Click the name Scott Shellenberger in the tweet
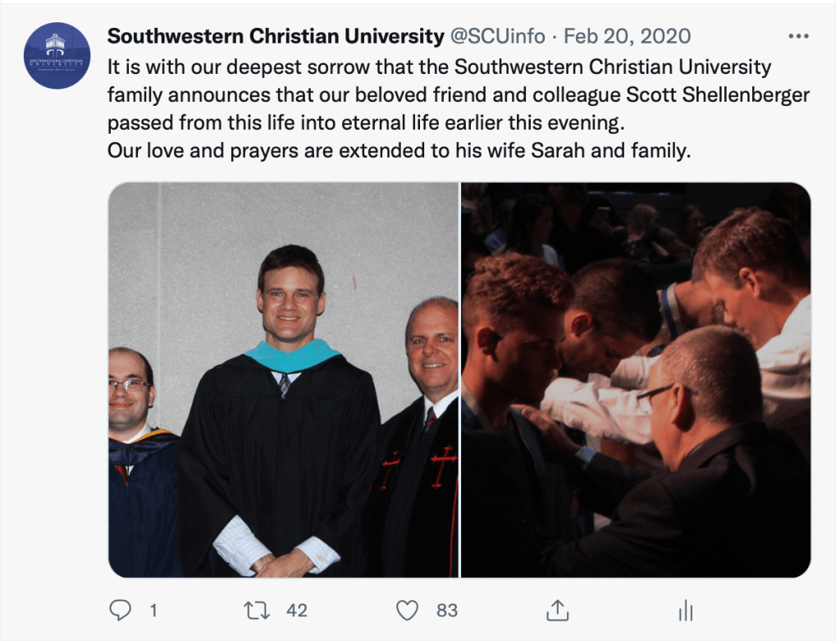 (719, 95)
